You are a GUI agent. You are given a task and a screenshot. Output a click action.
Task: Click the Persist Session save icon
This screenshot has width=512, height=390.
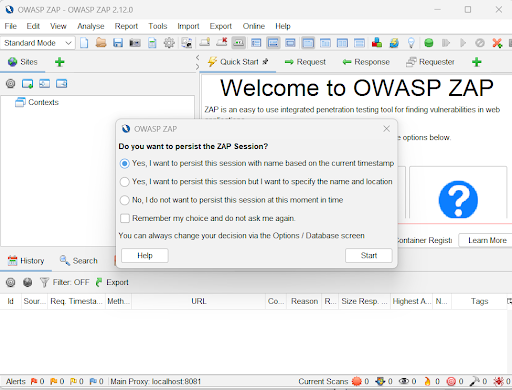[118, 43]
